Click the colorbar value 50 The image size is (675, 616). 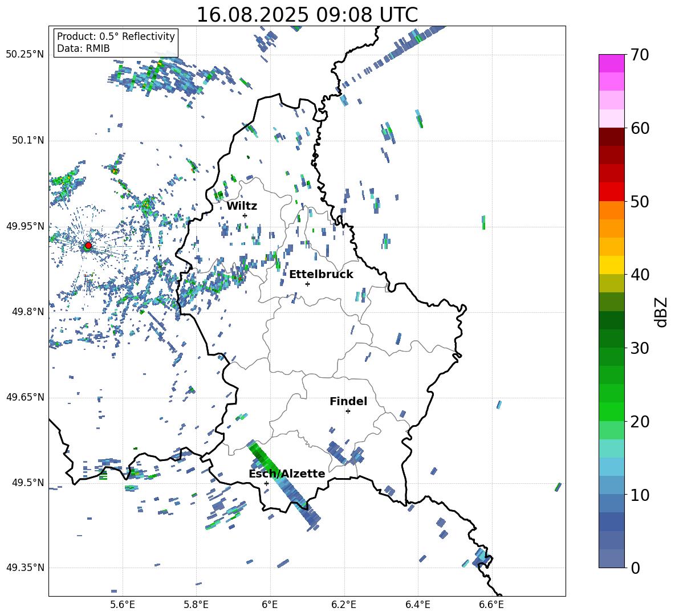pos(640,201)
